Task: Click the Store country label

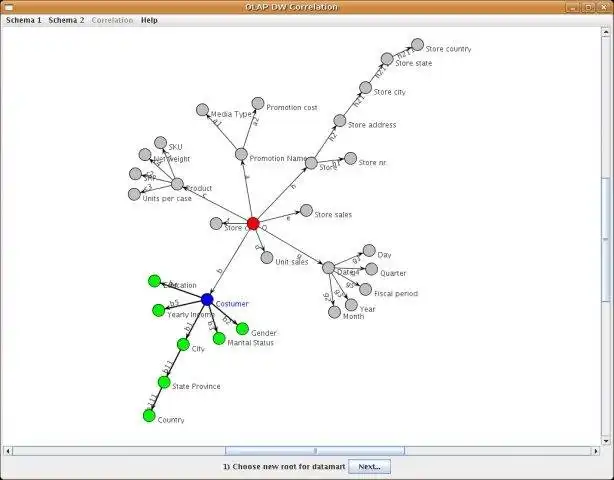Action: click(x=448, y=49)
